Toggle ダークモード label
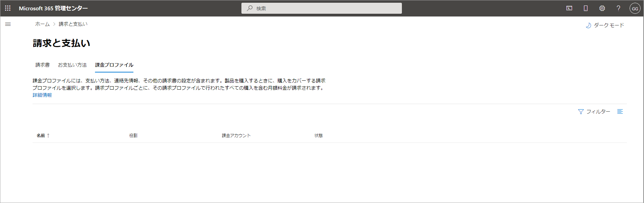Screen dimensions: 644x203 (609, 25)
